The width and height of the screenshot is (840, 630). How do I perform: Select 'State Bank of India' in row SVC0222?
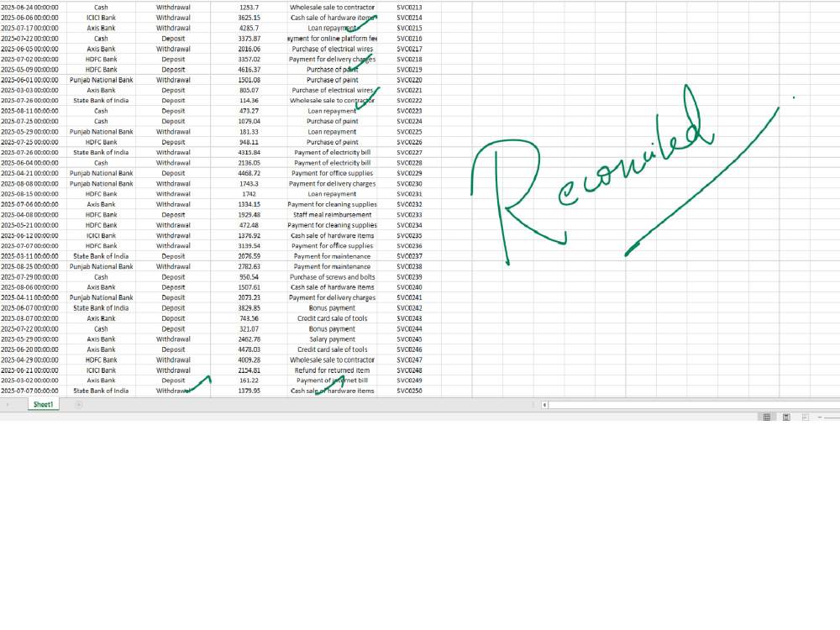pyautogui.click(x=102, y=101)
